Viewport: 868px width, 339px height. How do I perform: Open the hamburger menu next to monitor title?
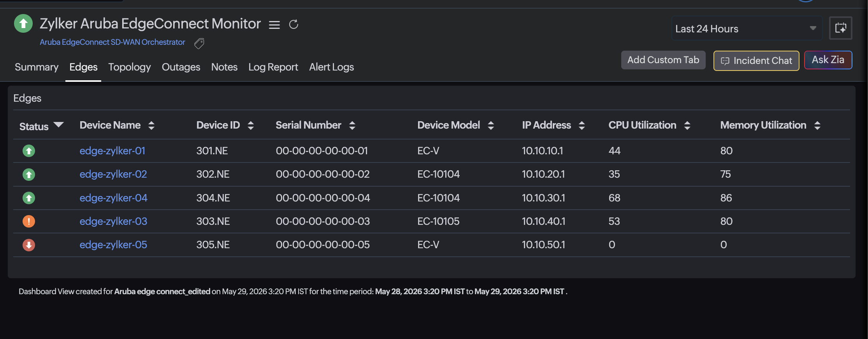(x=274, y=25)
